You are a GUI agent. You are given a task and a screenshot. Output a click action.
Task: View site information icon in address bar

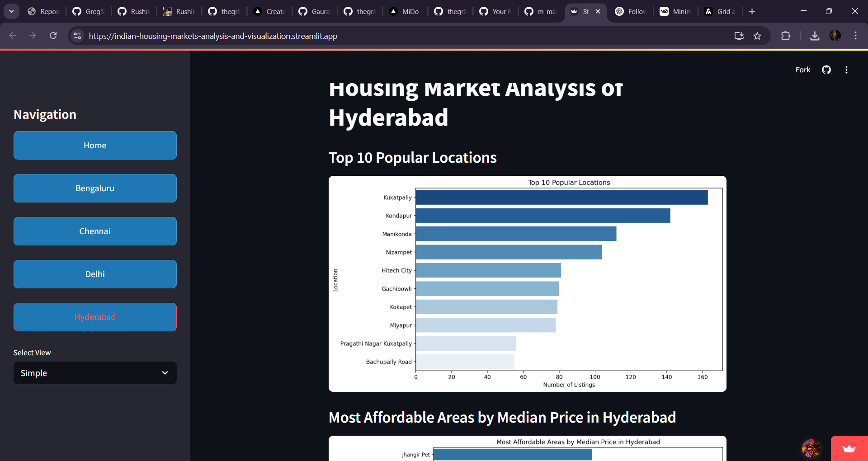pos(78,36)
